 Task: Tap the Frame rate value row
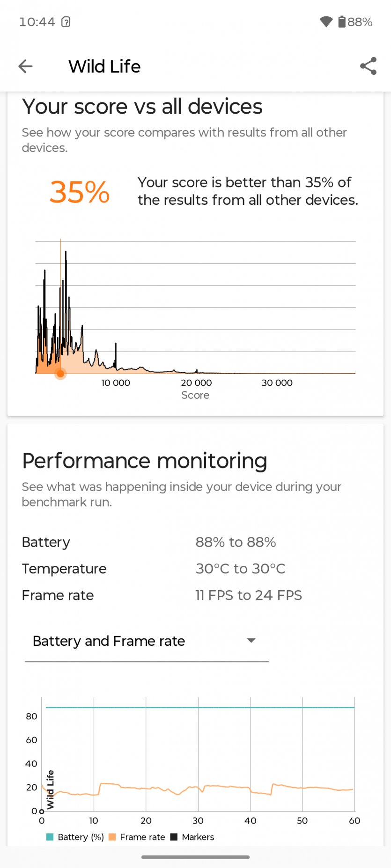162,595
